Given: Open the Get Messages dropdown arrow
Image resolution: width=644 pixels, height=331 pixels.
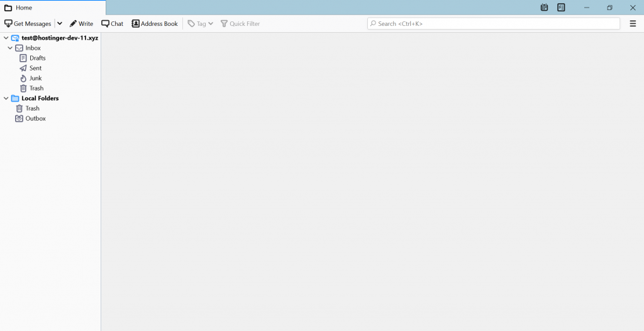Looking at the screenshot, I should point(60,24).
